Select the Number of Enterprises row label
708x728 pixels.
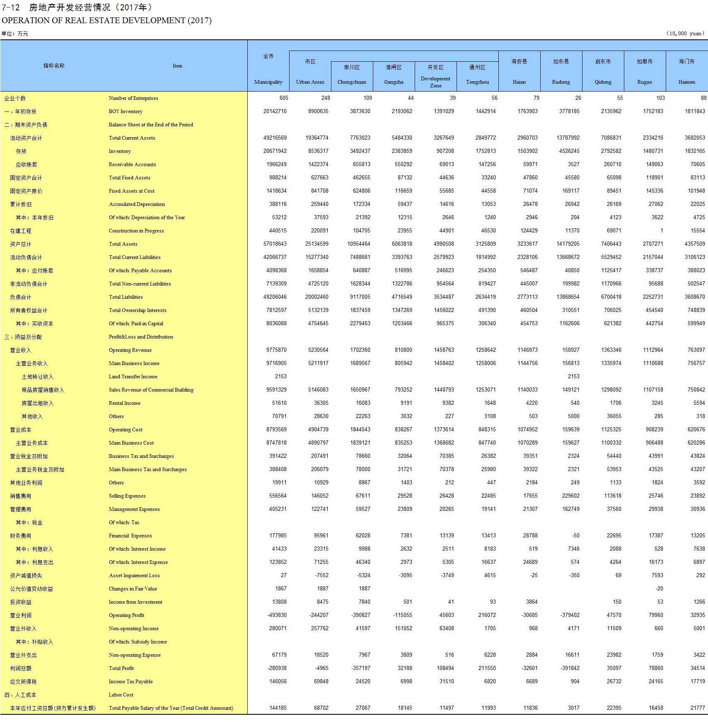click(133, 98)
